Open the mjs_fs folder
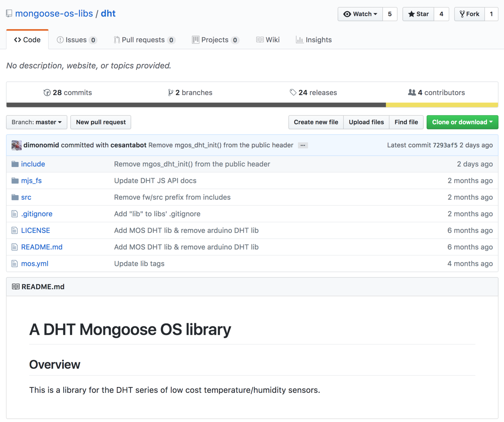 pos(31,181)
